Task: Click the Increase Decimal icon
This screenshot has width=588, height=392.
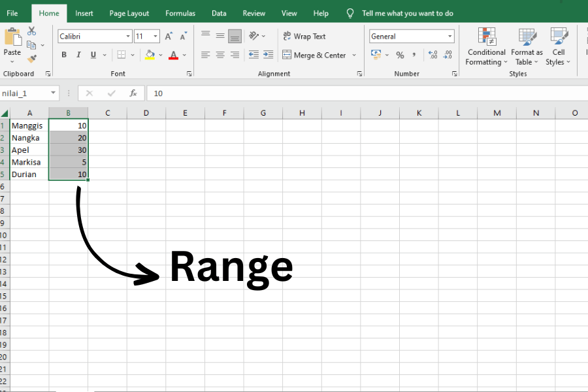Action: [x=432, y=55]
